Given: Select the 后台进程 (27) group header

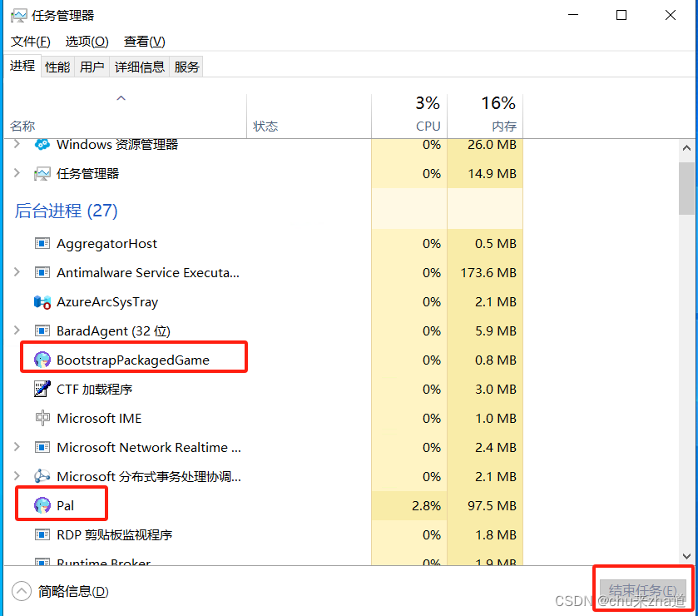Looking at the screenshot, I should click(66, 211).
